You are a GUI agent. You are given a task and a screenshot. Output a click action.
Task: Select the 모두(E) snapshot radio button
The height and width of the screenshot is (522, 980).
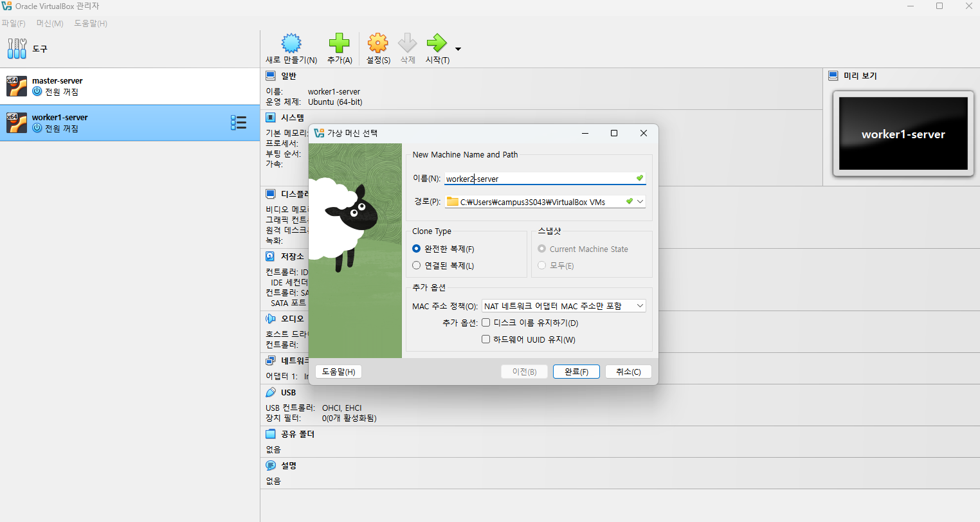(541, 265)
